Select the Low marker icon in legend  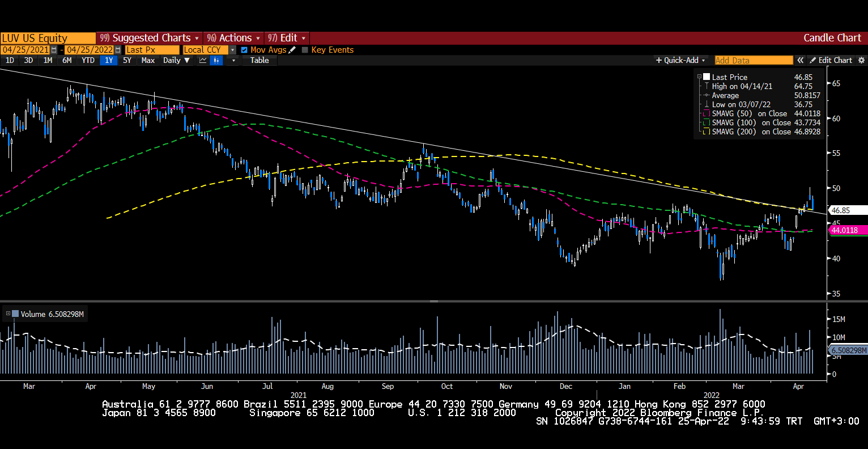pyautogui.click(x=707, y=104)
